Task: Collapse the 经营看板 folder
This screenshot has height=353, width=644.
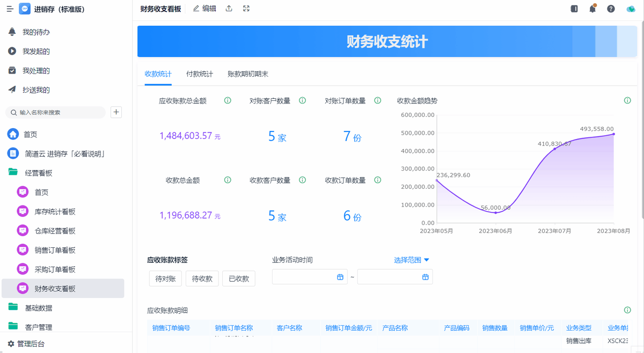Action: [x=39, y=173]
